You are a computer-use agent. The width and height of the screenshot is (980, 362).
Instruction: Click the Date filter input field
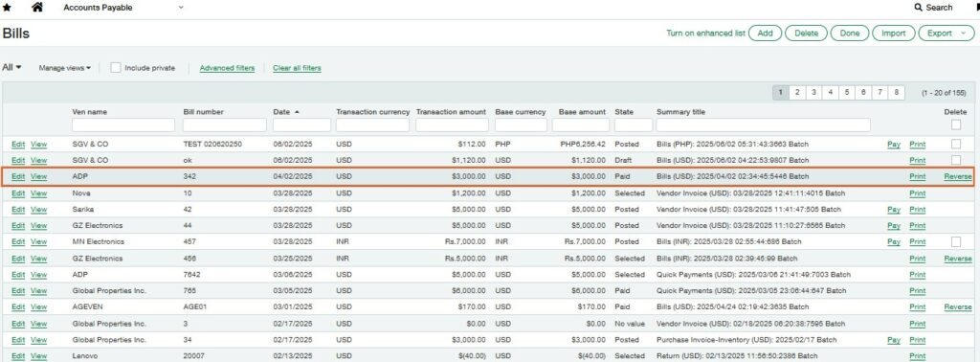[301, 125]
